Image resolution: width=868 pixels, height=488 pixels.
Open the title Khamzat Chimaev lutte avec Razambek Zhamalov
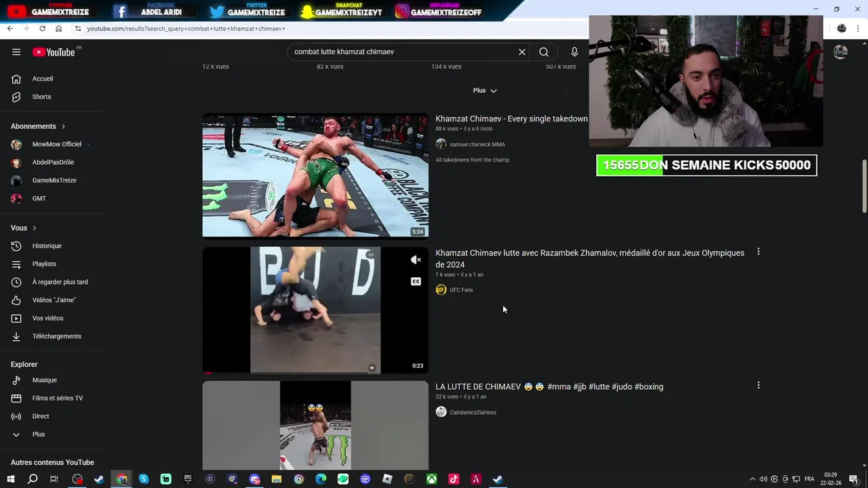point(590,259)
